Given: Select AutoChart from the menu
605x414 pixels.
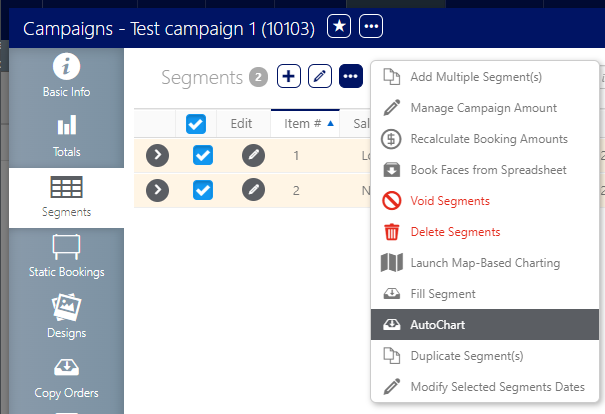Looking at the screenshot, I should pos(436,325).
